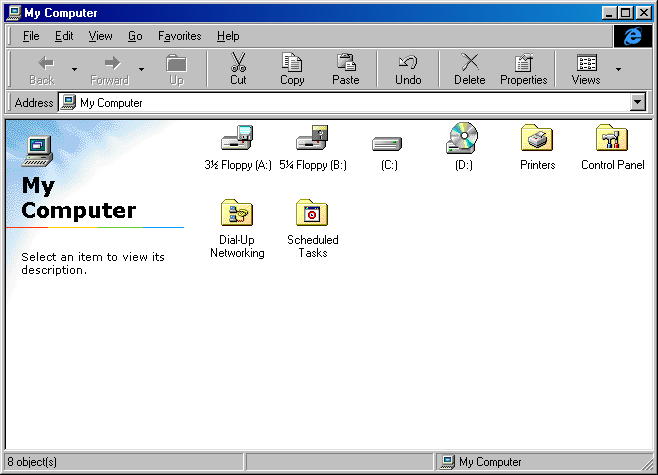658x475 pixels.
Task: Open the Address bar dropdown list
Action: tap(637, 102)
